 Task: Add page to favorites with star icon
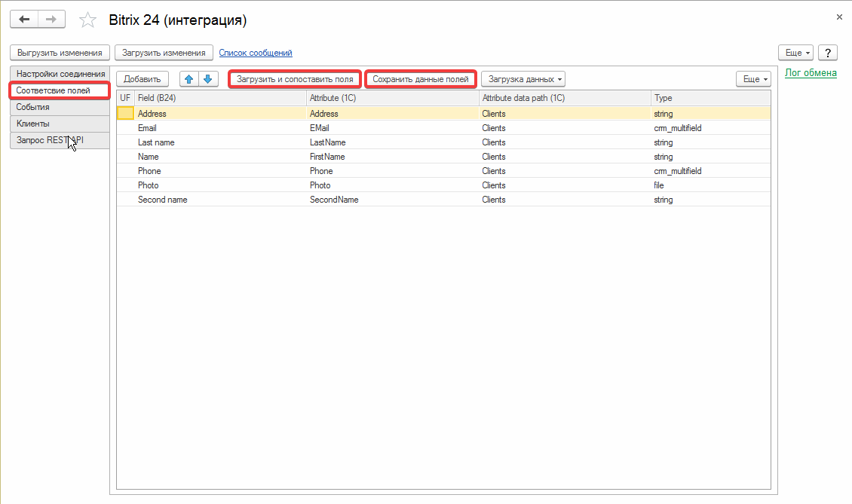[87, 20]
